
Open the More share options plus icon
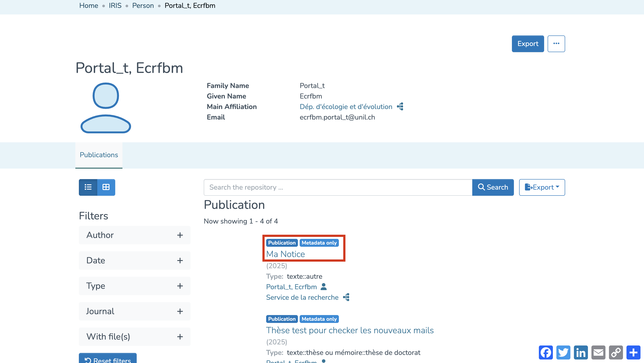(633, 352)
